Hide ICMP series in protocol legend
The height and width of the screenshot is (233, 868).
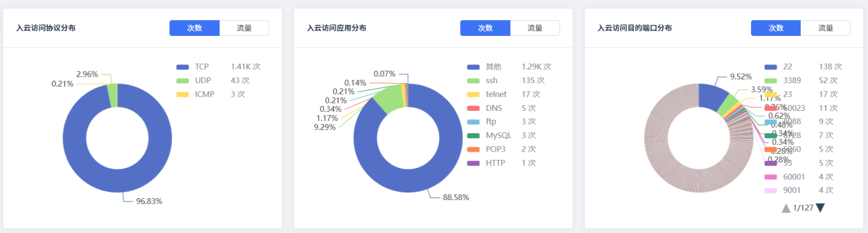point(218,94)
